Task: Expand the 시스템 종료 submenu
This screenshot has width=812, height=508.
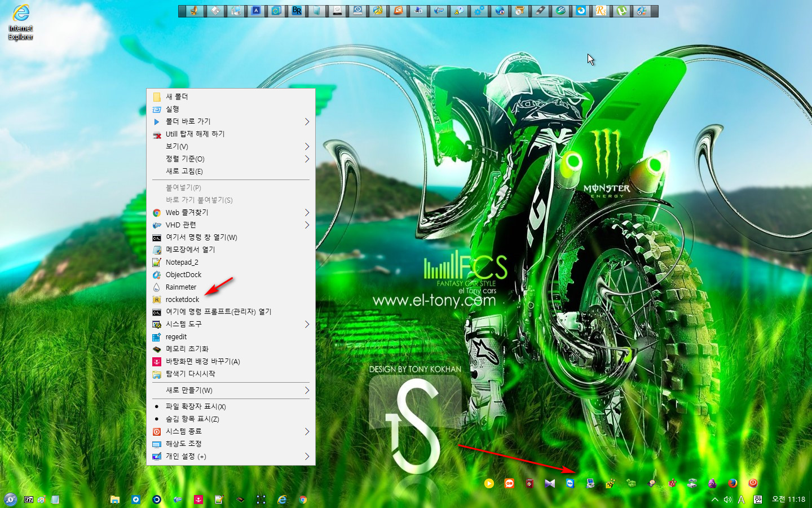Action: click(231, 431)
